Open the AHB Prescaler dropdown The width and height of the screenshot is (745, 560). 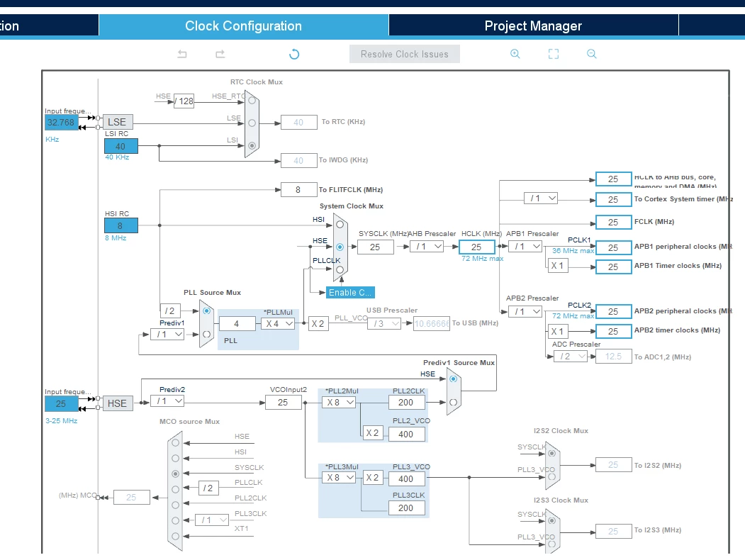coord(427,247)
